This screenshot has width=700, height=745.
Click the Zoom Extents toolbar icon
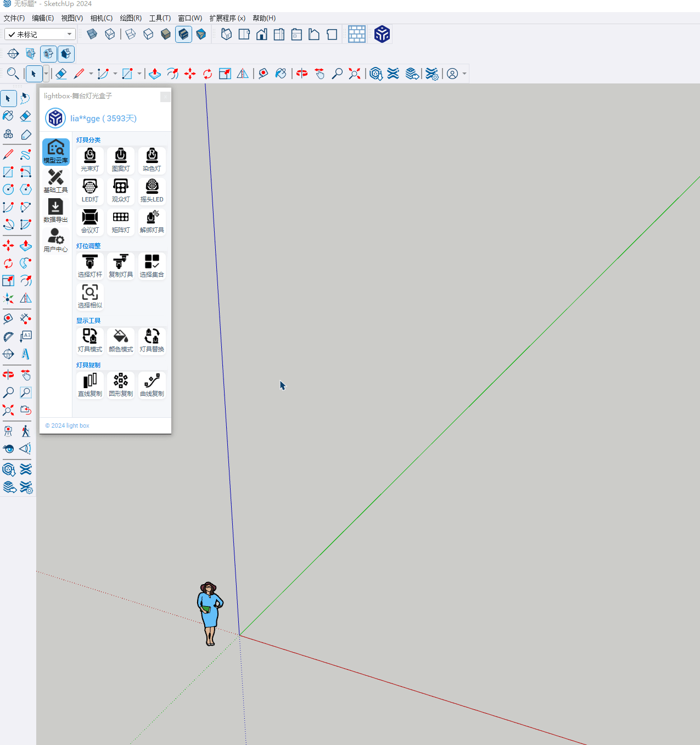coord(355,74)
